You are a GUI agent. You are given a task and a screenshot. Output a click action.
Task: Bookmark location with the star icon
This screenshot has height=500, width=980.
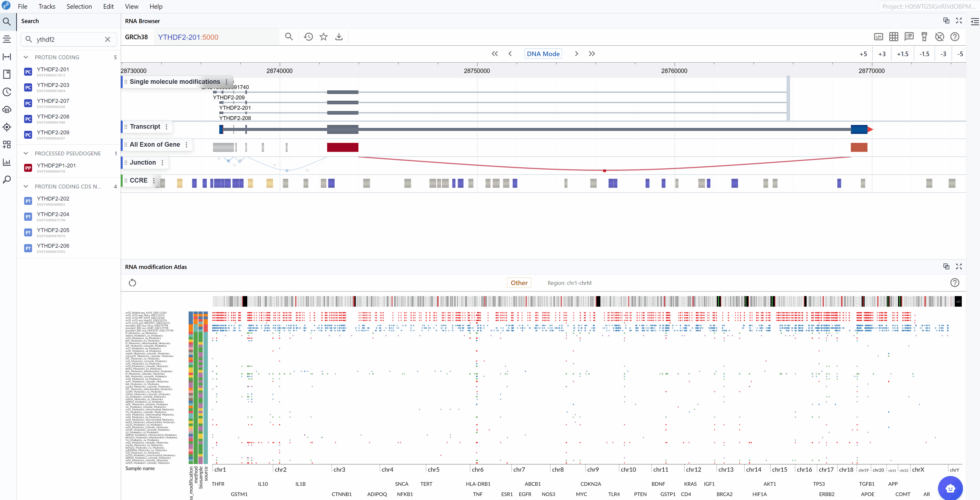(x=323, y=37)
